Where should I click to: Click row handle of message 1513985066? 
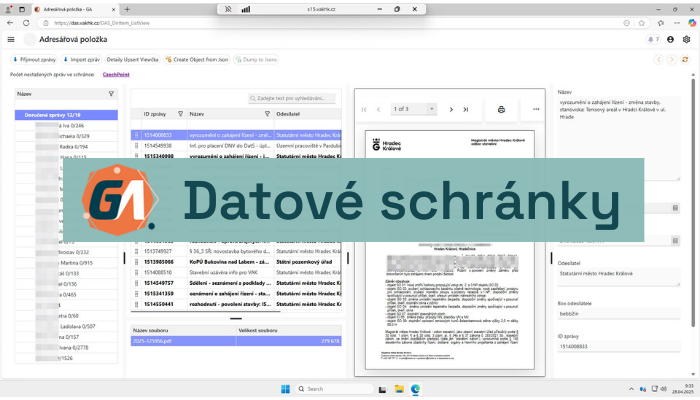click(137, 262)
